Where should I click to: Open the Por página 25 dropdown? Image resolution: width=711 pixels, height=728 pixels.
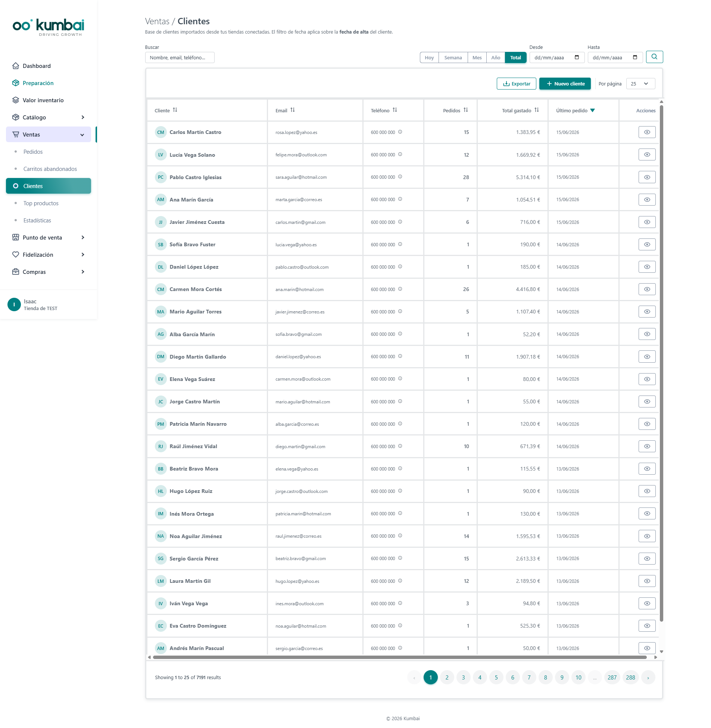click(x=640, y=84)
